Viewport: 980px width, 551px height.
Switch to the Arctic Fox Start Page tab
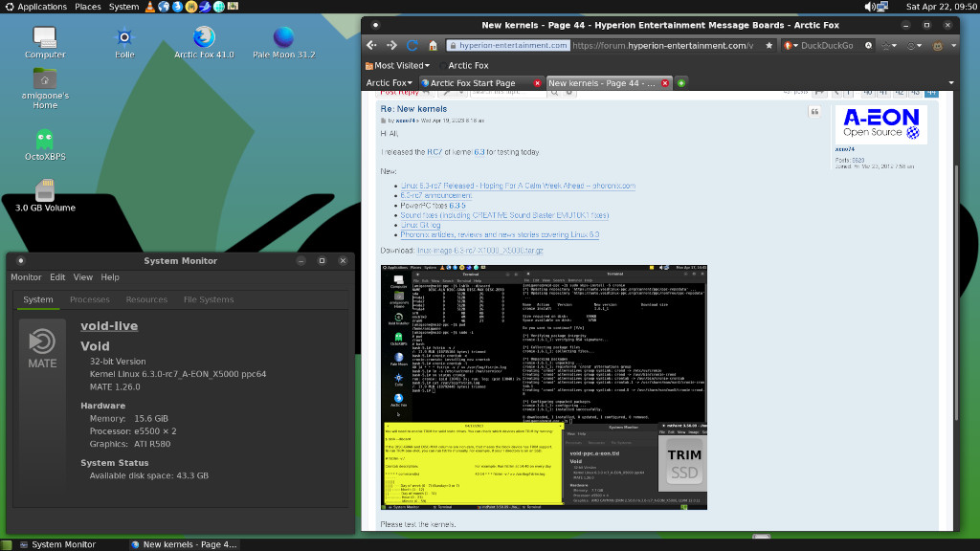pos(481,83)
